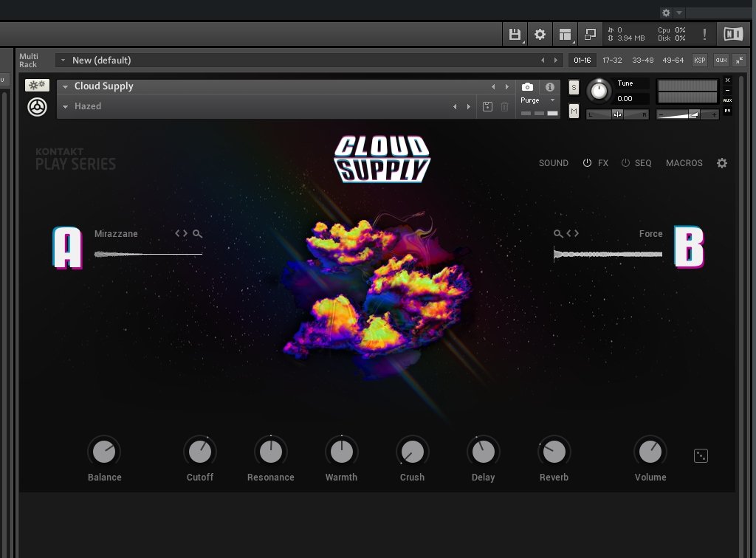
Task: Click the Cutoff knob
Action: 199,451
